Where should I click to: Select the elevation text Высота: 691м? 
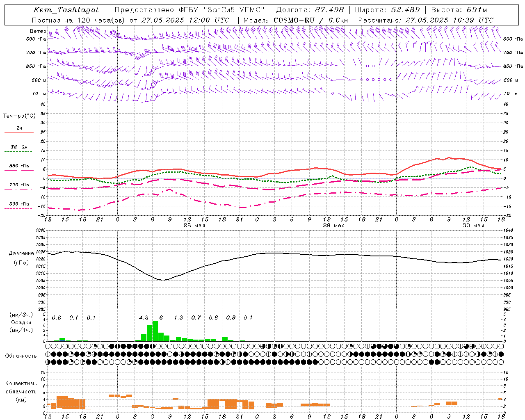pos(459,10)
